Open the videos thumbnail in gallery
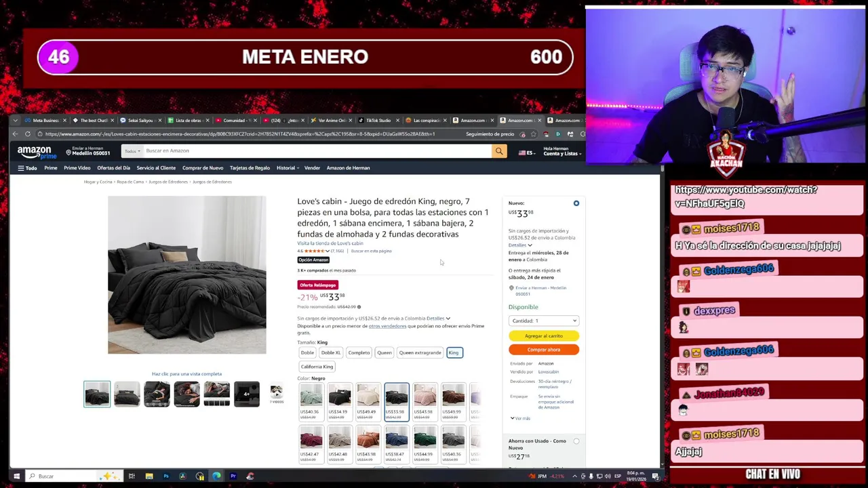The image size is (868, 488). pyautogui.click(x=276, y=394)
